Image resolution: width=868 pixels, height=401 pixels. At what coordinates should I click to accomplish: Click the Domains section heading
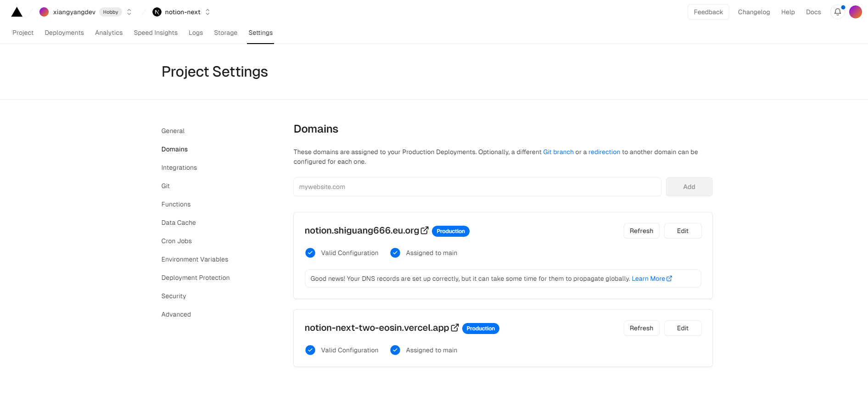pos(316,129)
